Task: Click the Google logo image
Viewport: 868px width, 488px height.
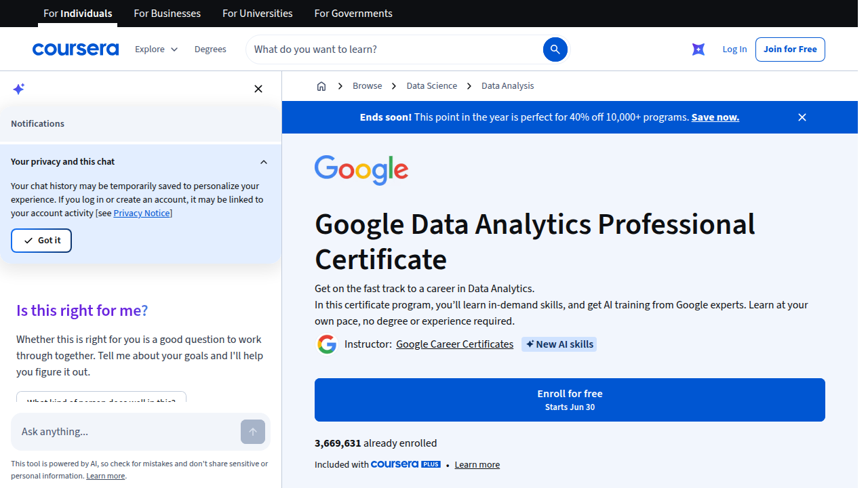Action: click(361, 170)
